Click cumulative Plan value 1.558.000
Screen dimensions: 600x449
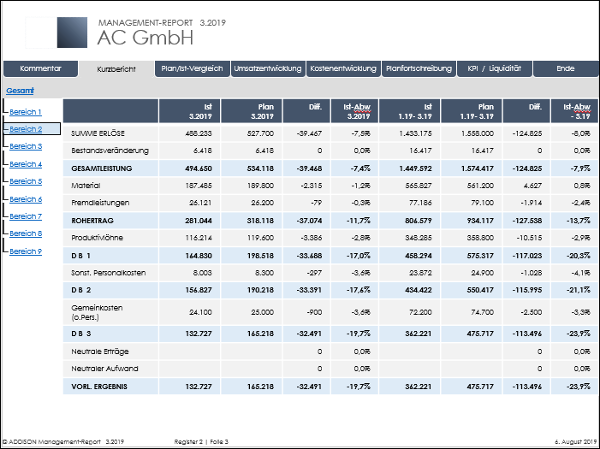pos(478,134)
